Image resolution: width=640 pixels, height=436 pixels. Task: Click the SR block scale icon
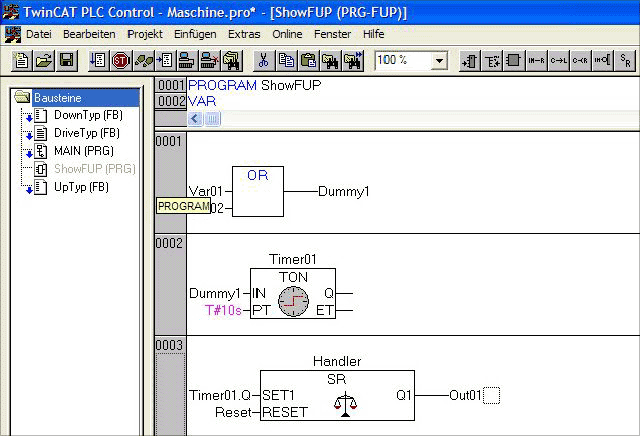coord(345,404)
